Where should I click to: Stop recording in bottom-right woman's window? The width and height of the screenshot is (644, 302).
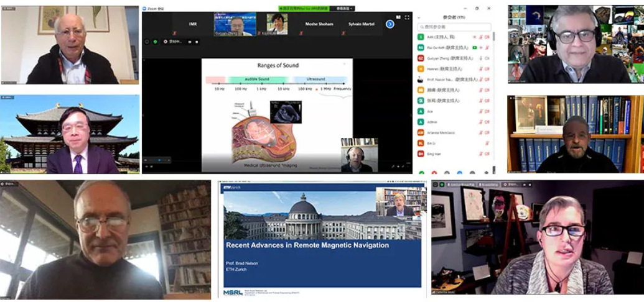pyautogui.click(x=531, y=185)
